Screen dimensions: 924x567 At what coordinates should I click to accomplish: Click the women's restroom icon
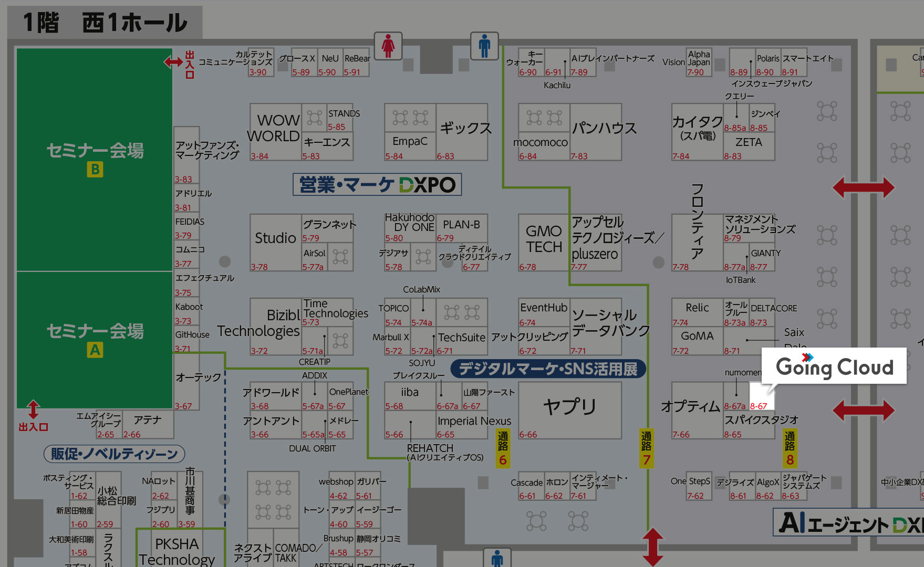[x=388, y=46]
